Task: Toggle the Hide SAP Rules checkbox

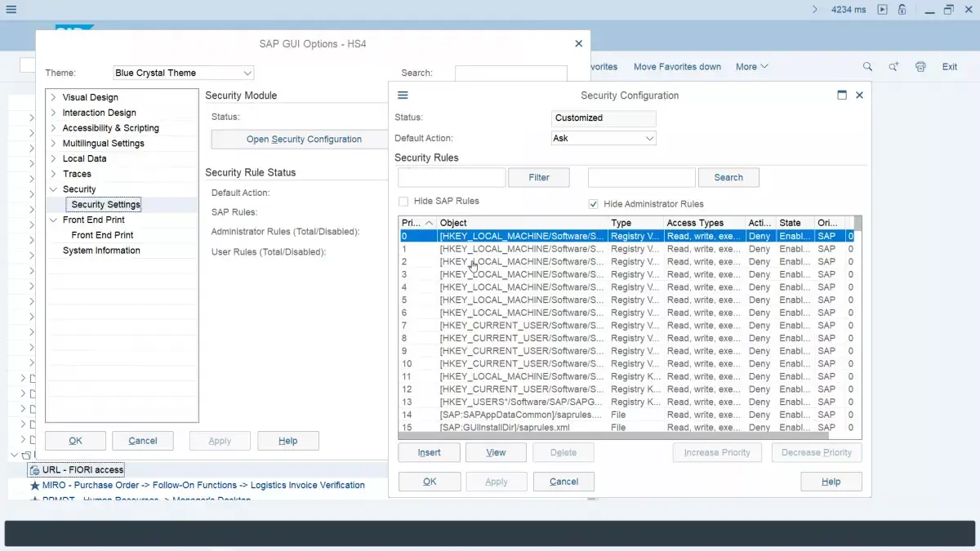Action: 403,201
